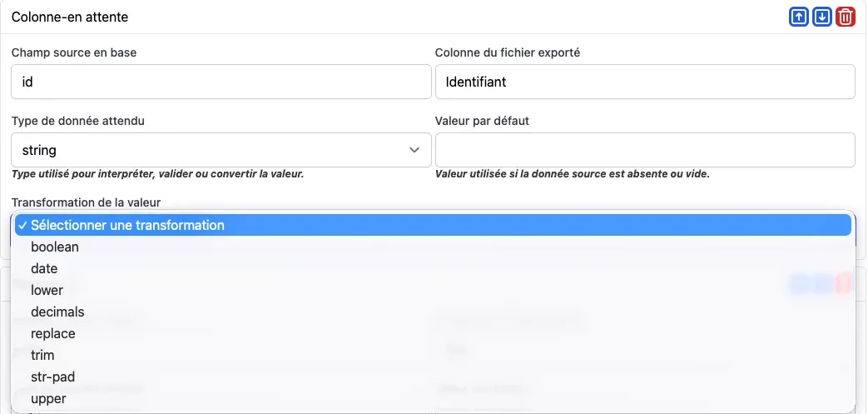The width and height of the screenshot is (868, 414).
Task: Click the 'Type de donnée attendu' label
Action: 78,121
